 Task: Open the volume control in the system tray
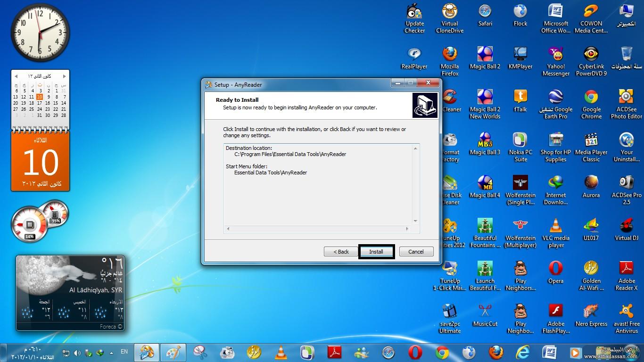coord(77,353)
